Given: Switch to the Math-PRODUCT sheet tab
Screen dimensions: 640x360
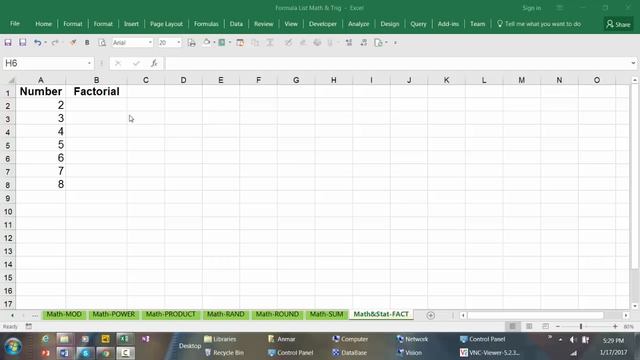Looking at the screenshot, I should point(171,314).
